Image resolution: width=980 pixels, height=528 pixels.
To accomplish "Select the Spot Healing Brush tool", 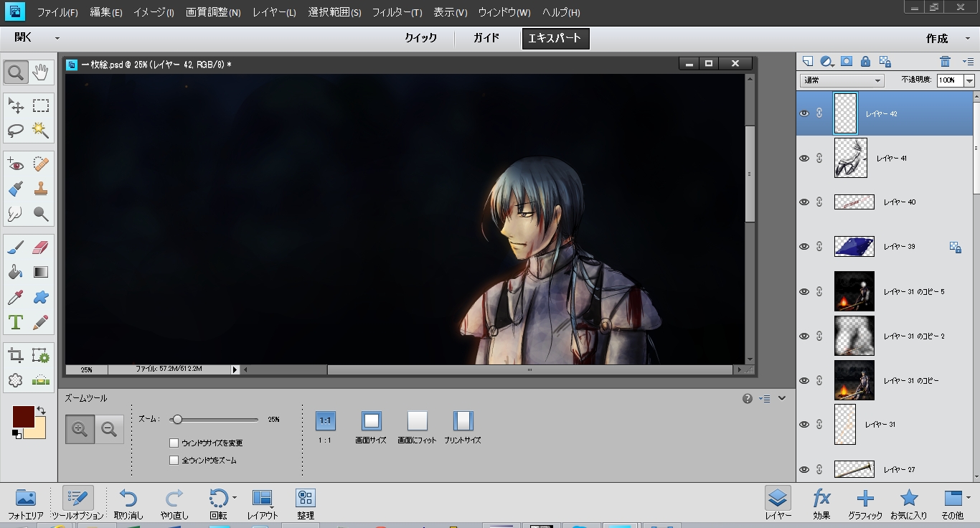I will pyautogui.click(x=41, y=165).
